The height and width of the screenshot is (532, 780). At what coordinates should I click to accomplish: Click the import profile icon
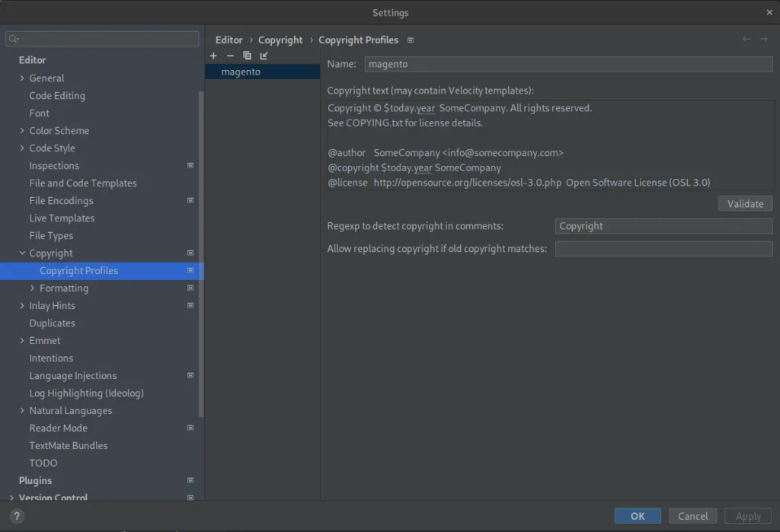click(x=264, y=56)
